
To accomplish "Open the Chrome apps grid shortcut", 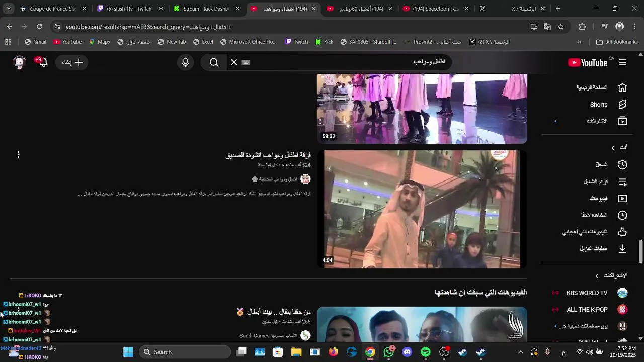I will (8, 42).
